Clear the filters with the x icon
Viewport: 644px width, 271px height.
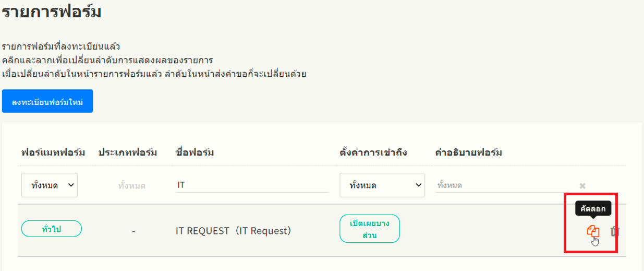coord(582,185)
